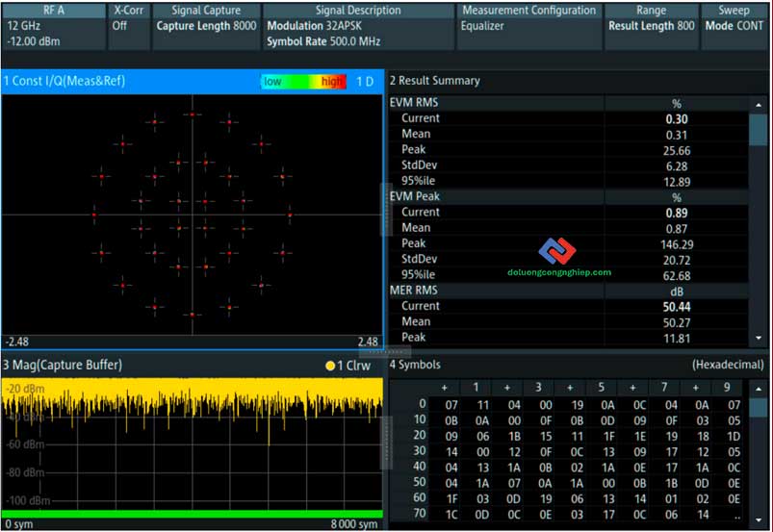Select the Symbols window title

pos(415,365)
